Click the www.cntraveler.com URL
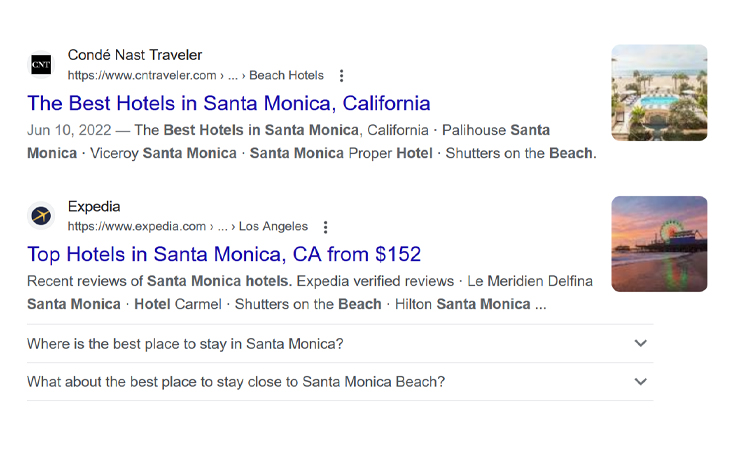Image resolution: width=730 pixels, height=456 pixels. click(142, 76)
